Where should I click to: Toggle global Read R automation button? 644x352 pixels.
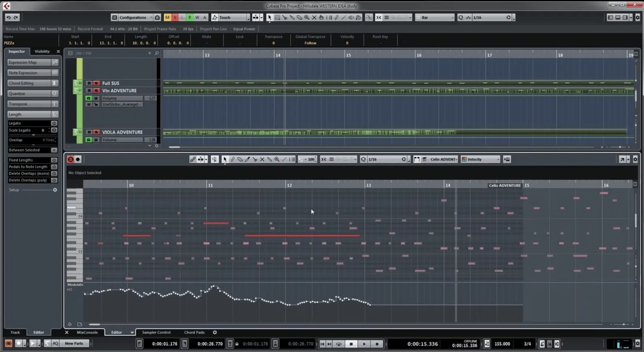point(190,17)
